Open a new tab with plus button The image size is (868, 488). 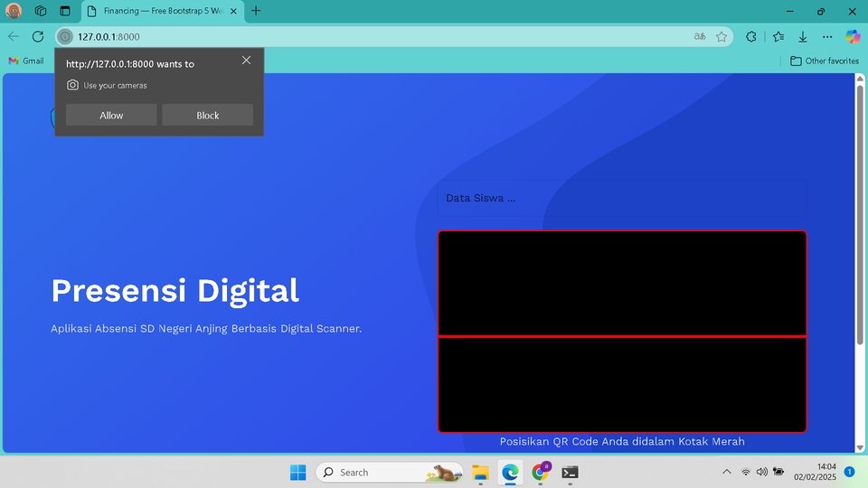256,11
